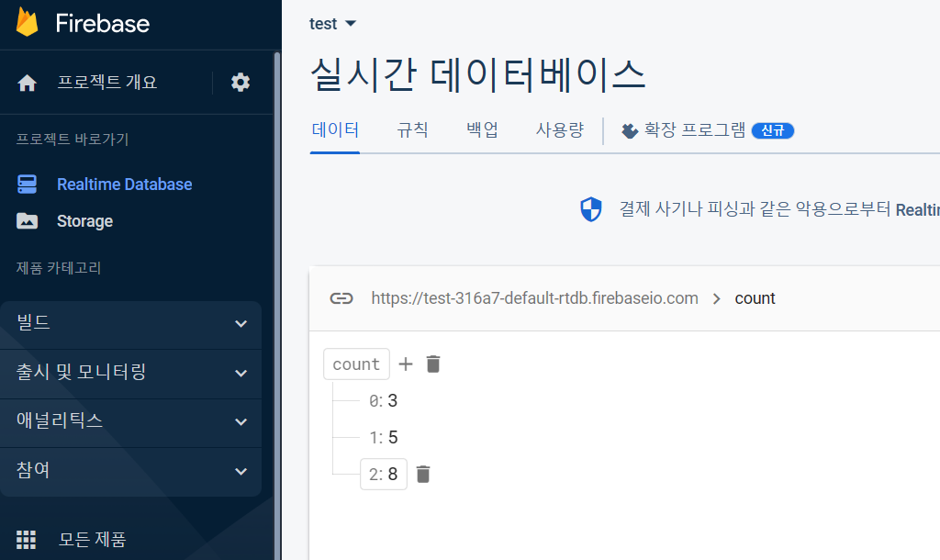The image size is (940, 560).
Task: Click the 실시간 데이터베이스 page title
Action: (x=477, y=75)
